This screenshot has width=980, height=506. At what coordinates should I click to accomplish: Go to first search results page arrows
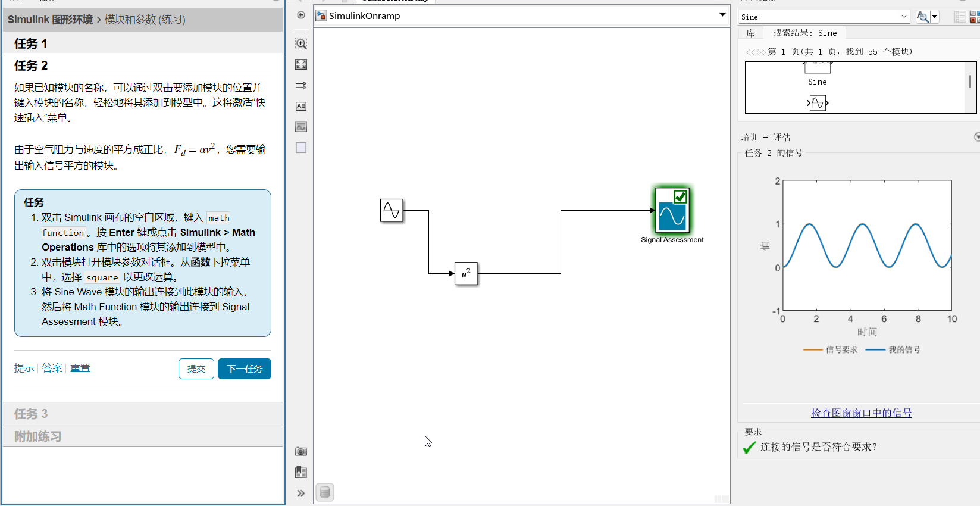tap(750, 52)
